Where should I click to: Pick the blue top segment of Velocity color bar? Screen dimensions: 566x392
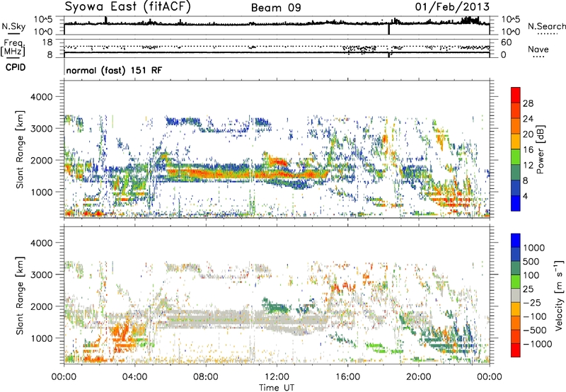pyautogui.click(x=516, y=240)
